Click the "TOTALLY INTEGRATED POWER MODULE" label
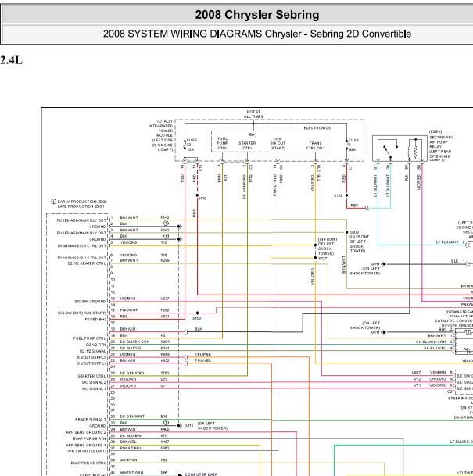The height and width of the screenshot is (476, 473). coord(161,135)
